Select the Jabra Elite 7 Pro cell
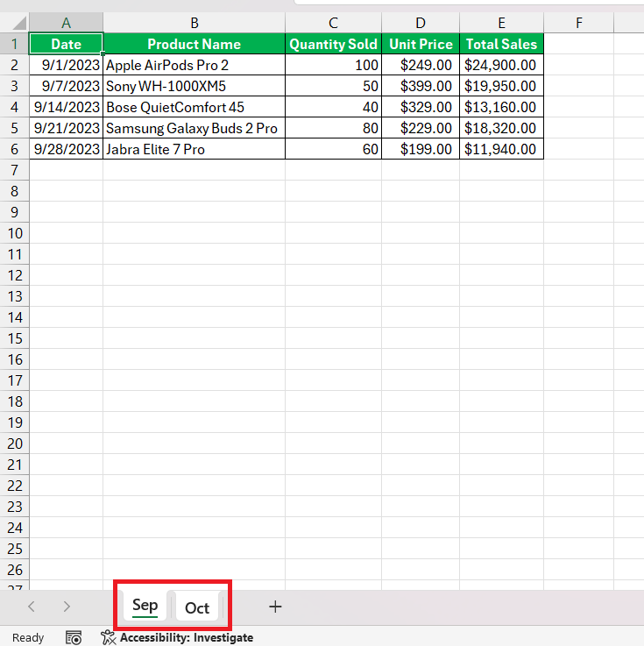 (x=194, y=149)
